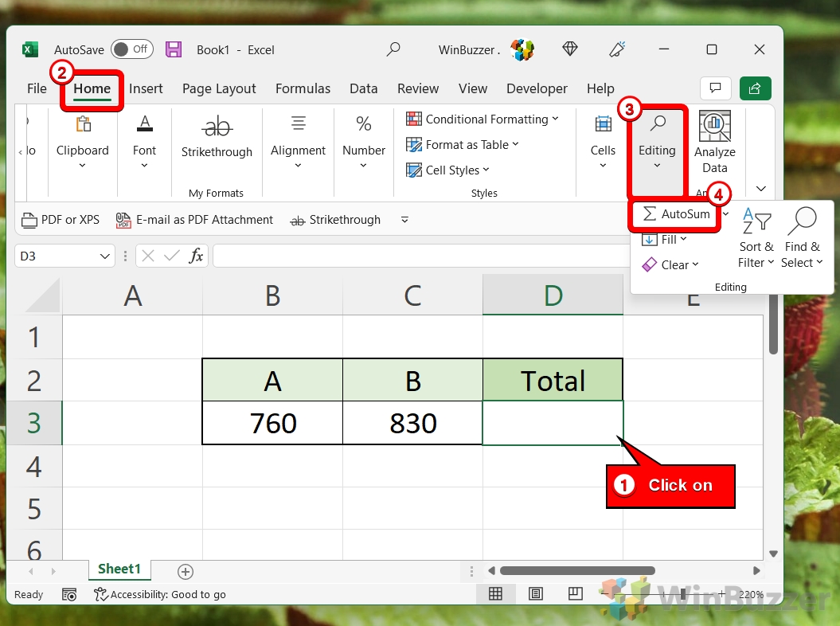Screen dimensions: 840x626
Task: Open the Comments speech bubble button
Action: (x=715, y=88)
